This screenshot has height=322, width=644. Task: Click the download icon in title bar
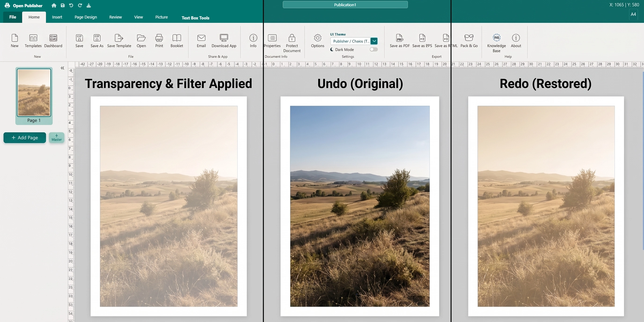point(89,5)
